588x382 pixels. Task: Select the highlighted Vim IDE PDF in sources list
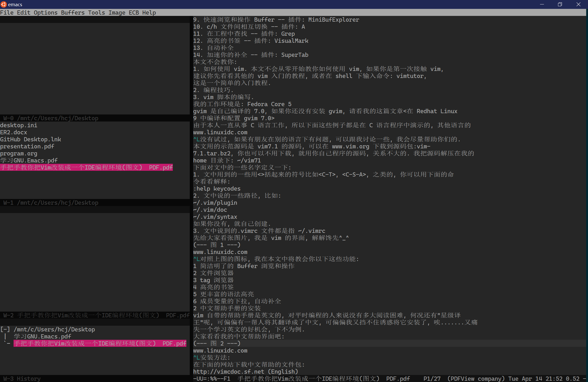click(86, 167)
